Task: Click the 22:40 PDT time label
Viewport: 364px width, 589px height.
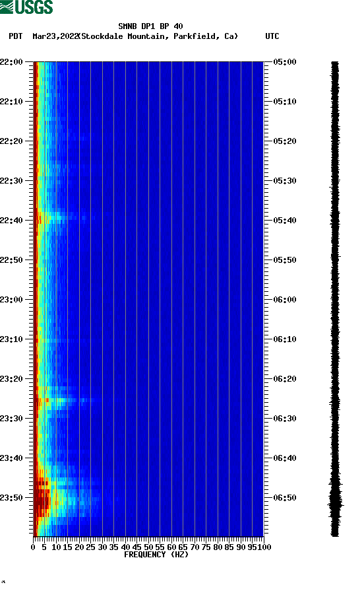Action: click(11, 221)
